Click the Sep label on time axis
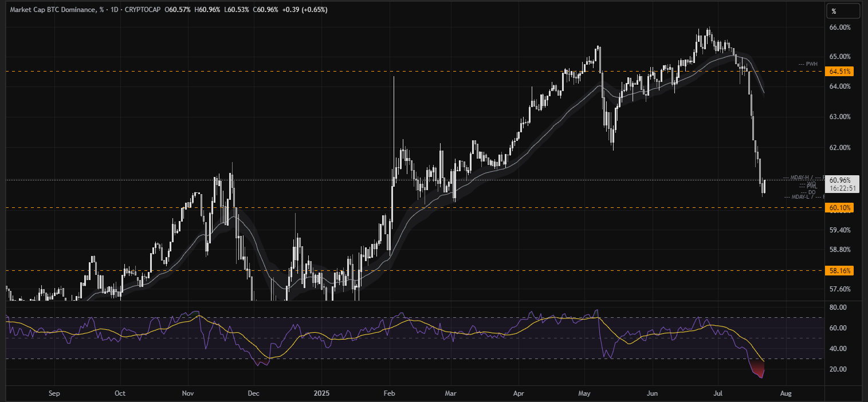 (54, 394)
